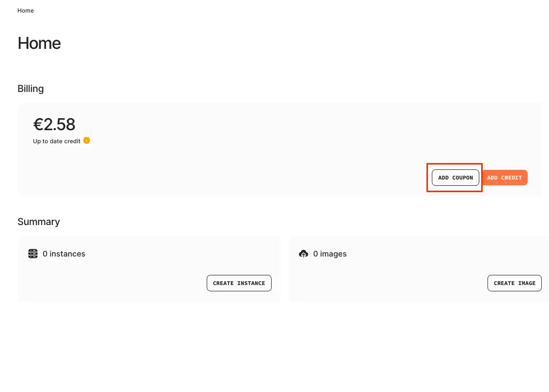
Task: Click the server stack instances icon
Action: 33,254
